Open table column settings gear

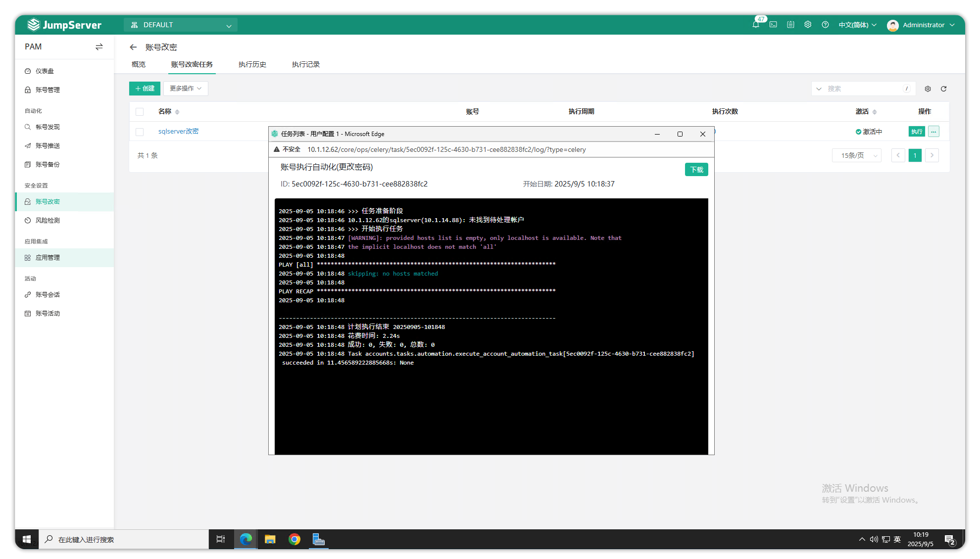928,89
